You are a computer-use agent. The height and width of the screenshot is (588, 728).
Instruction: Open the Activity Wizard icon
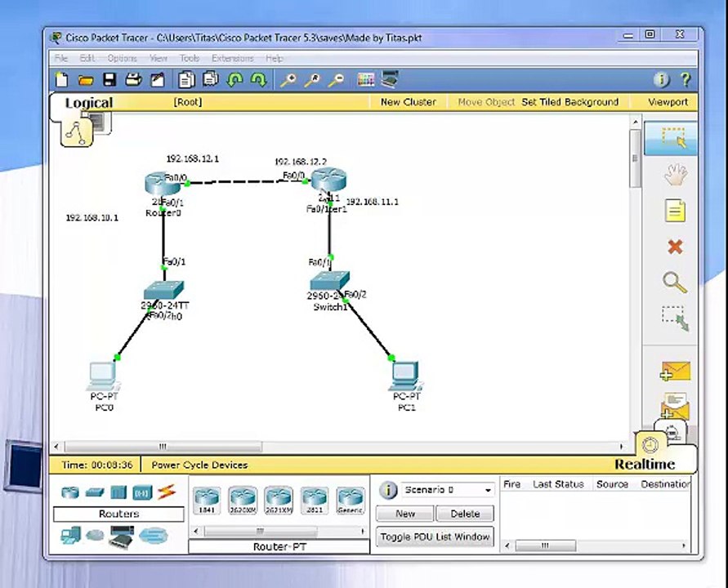pyautogui.click(x=158, y=79)
